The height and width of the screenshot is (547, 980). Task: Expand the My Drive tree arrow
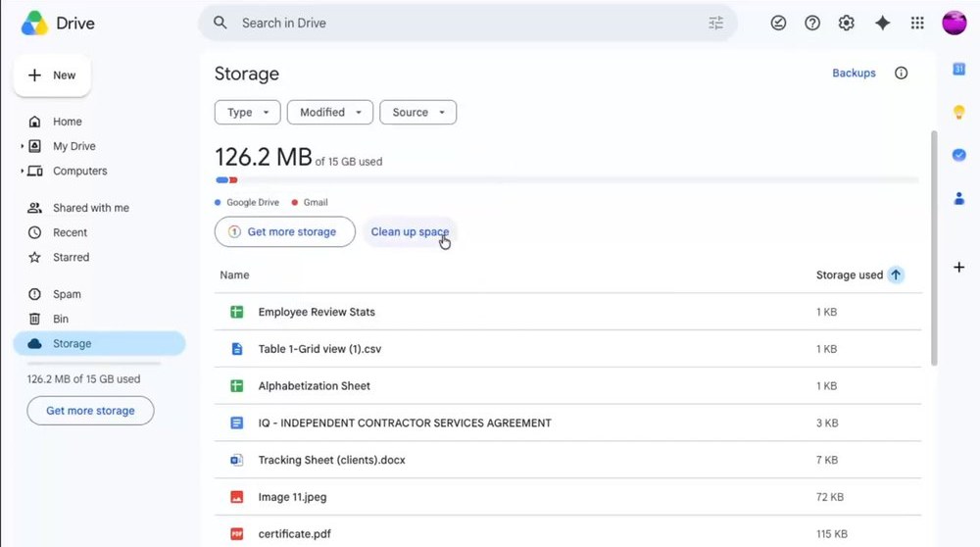(x=22, y=146)
